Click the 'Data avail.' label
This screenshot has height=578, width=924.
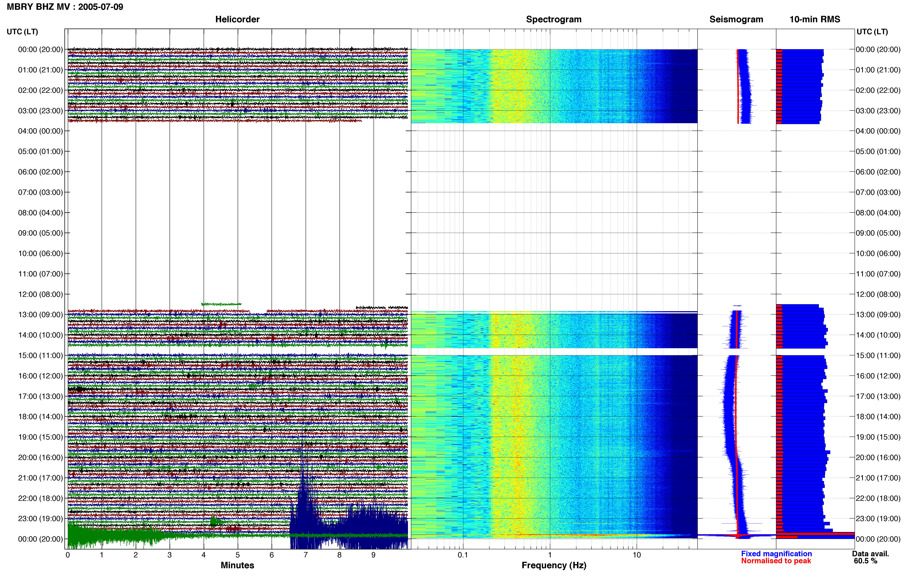[x=870, y=554]
